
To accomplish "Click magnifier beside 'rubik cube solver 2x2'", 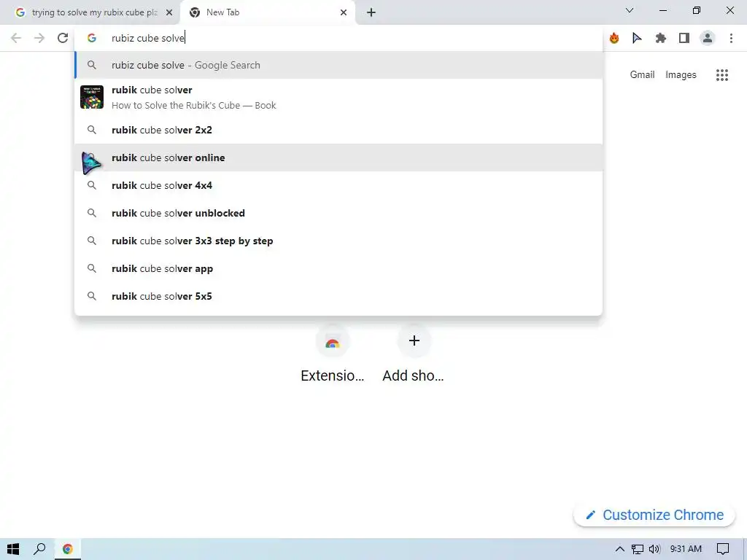I will 92,130.
